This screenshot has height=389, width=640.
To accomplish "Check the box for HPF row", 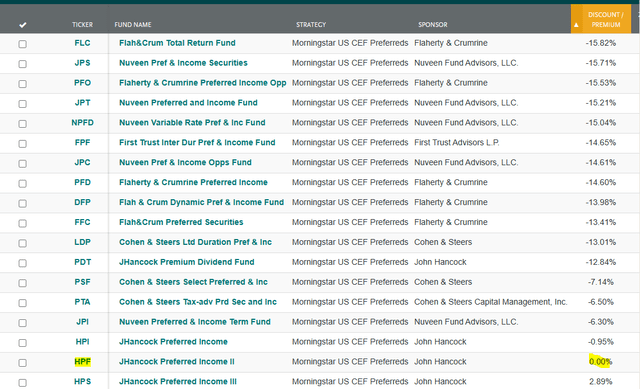I will [22, 362].
